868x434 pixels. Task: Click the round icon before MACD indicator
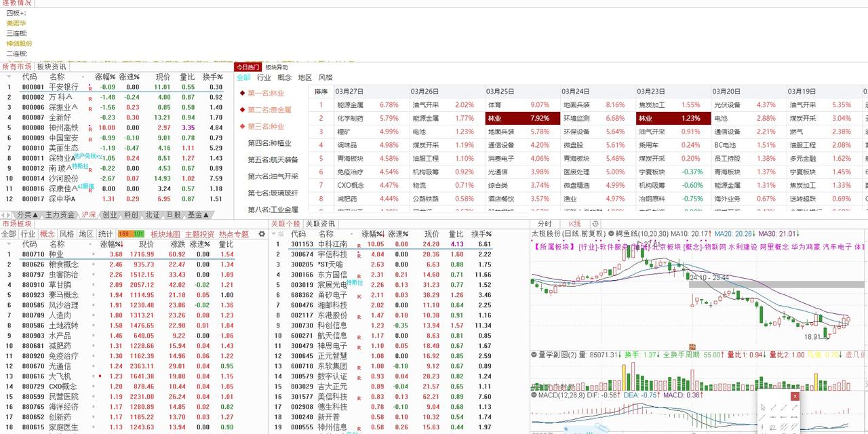click(534, 394)
